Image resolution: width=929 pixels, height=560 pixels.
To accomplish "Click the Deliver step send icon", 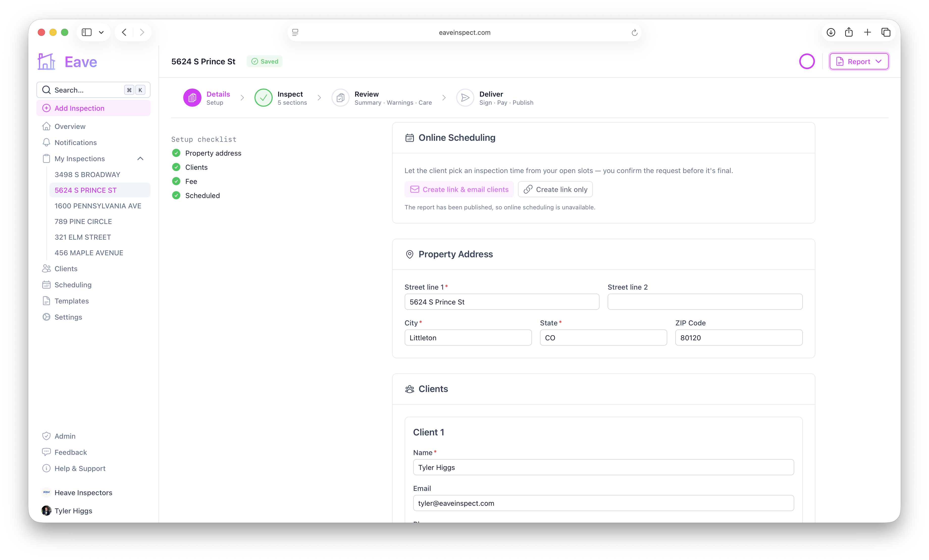I will click(465, 98).
